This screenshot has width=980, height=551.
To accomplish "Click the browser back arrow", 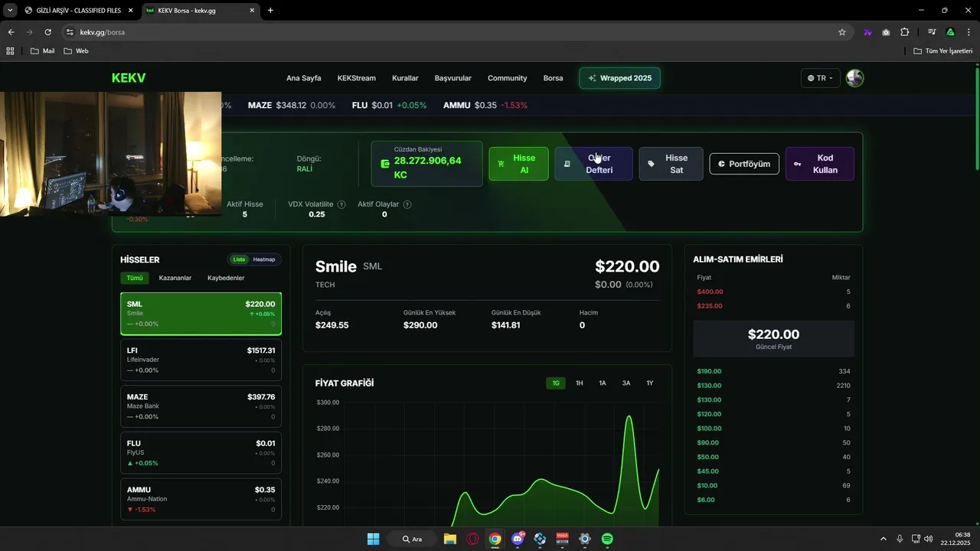I will pyautogui.click(x=11, y=32).
